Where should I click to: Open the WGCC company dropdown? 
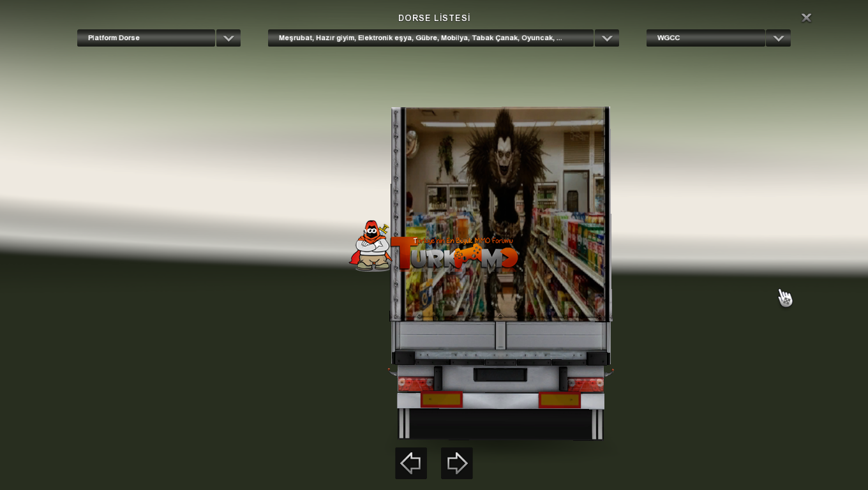click(706, 38)
